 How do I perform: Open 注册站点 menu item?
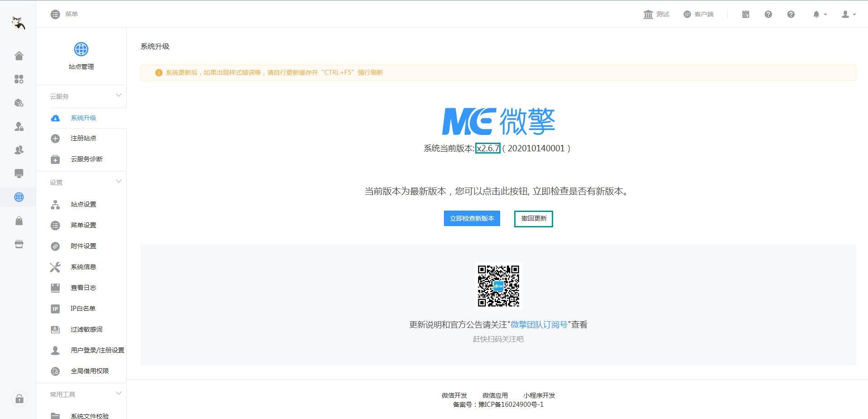[83, 139]
